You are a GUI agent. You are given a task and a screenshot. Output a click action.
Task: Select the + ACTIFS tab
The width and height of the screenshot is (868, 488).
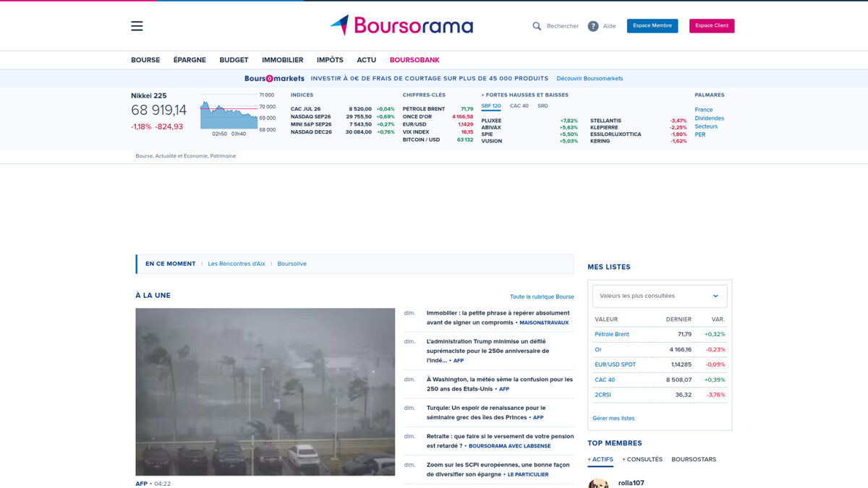click(x=600, y=459)
